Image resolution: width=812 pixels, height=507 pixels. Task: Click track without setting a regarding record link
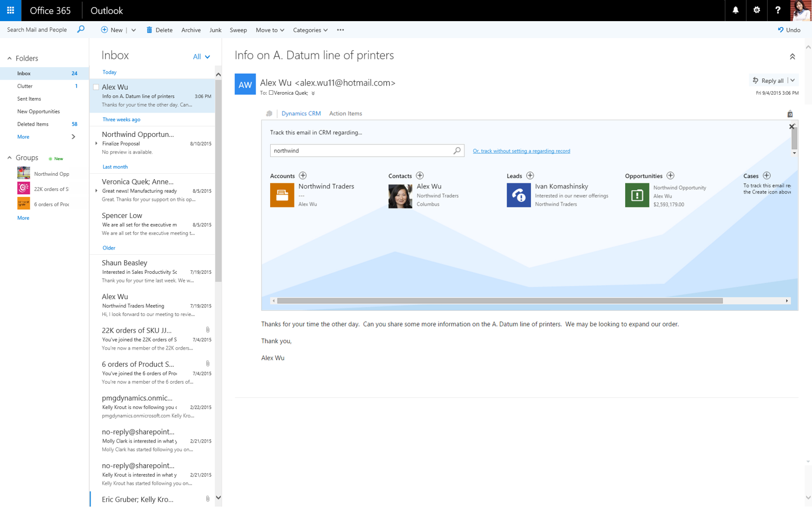[x=521, y=151]
